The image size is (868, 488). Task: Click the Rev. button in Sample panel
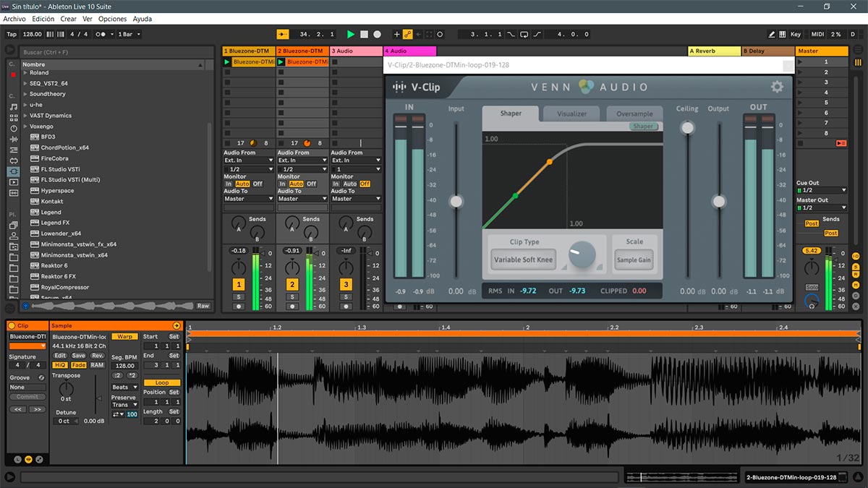tap(97, 356)
